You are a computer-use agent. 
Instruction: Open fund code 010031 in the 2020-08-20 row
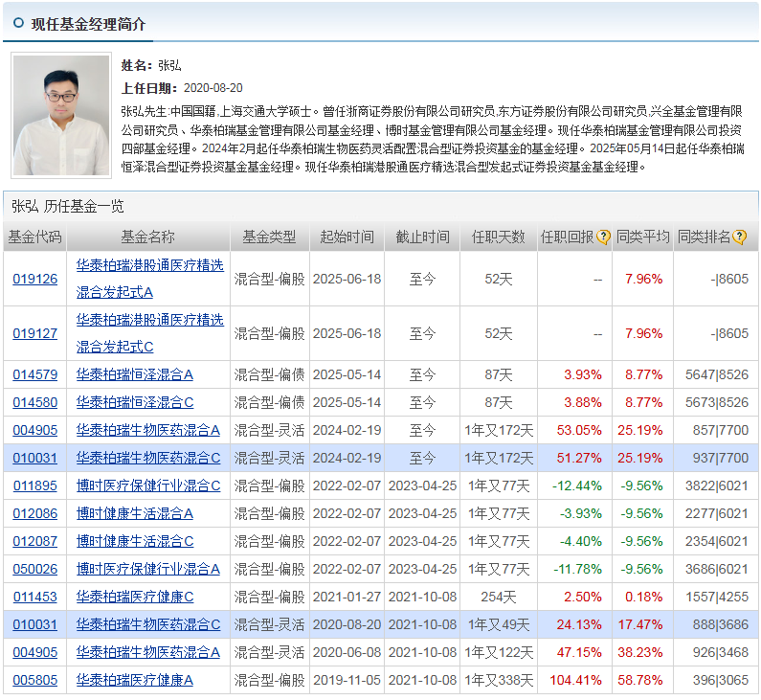pyautogui.click(x=35, y=624)
